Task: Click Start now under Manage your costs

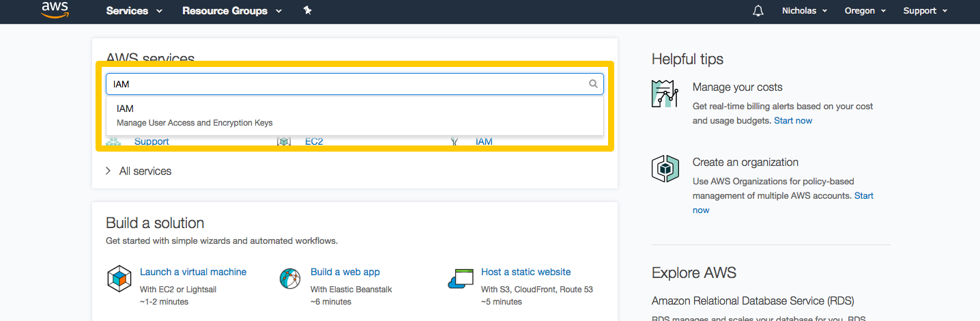Action: pos(793,120)
